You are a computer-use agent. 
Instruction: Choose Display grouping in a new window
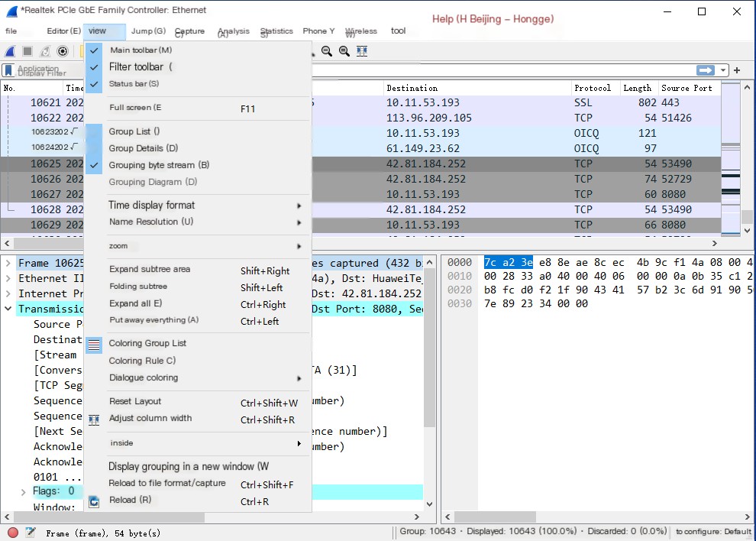coord(198,467)
